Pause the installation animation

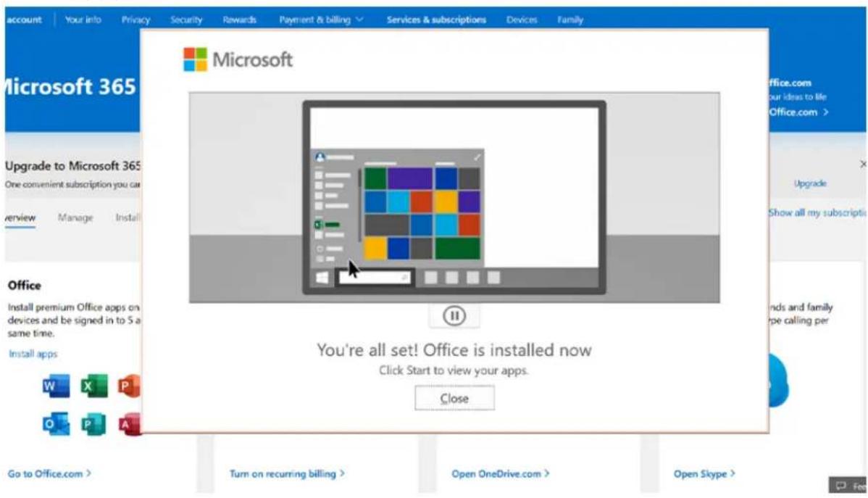tap(454, 316)
